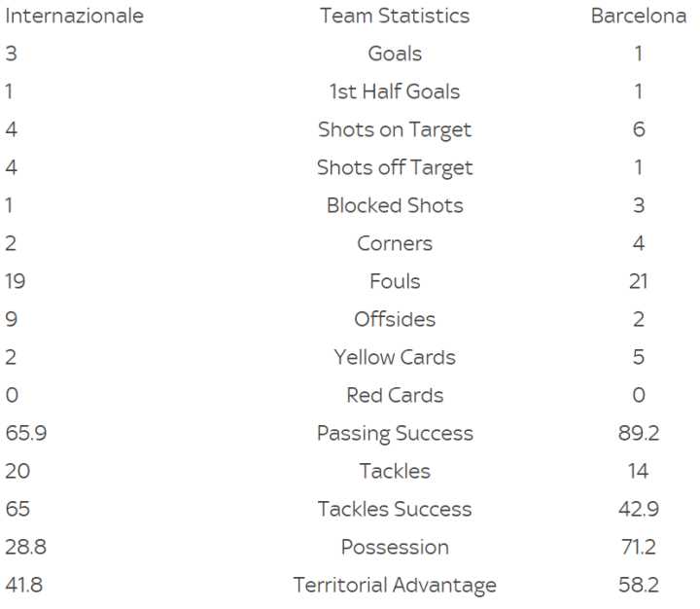Click the Goals row label
This screenshot has height=609, width=700.
395,54
